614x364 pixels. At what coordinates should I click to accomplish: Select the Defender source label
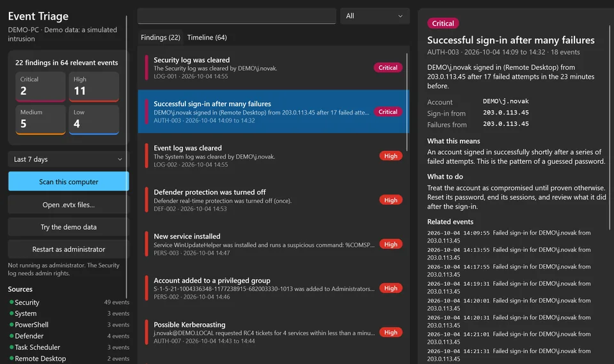[29, 336]
